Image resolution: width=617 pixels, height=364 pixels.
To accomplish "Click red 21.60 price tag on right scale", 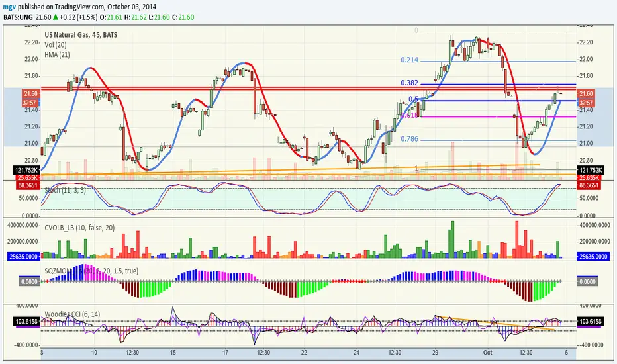I will click(586, 93).
